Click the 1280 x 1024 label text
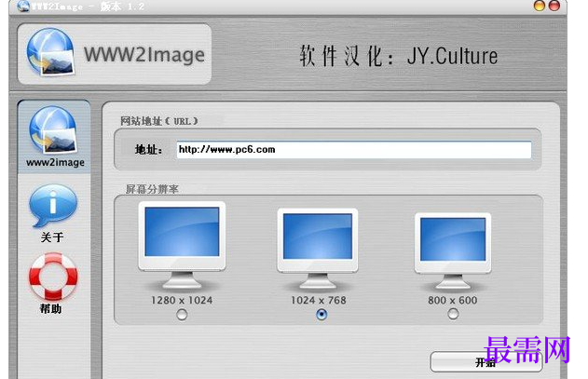 coord(182,300)
